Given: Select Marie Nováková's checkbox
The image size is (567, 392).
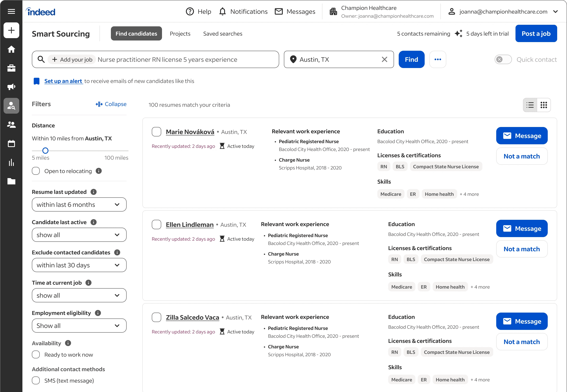Looking at the screenshot, I should pyautogui.click(x=156, y=132).
